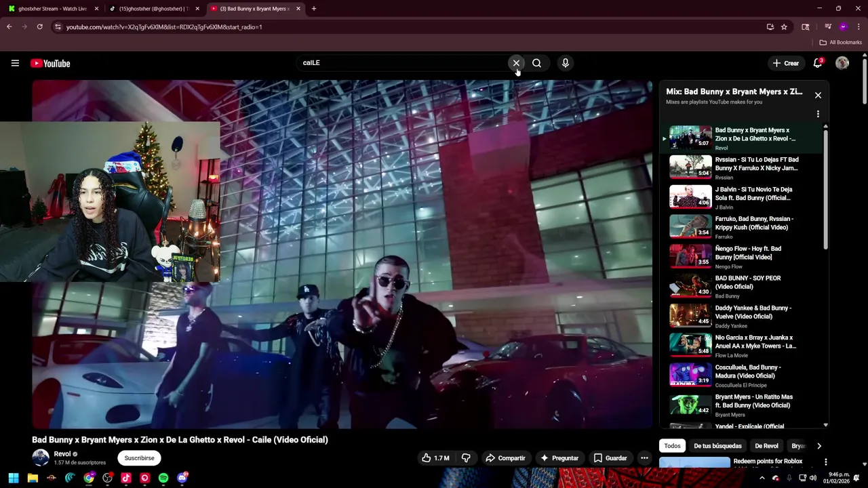
Task: Open the Mix playlist three-dot options
Action: [x=818, y=114]
